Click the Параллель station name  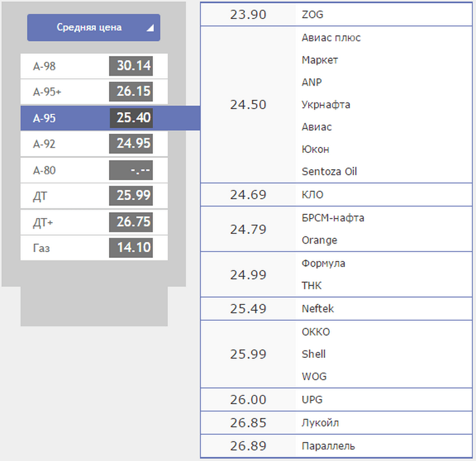(x=328, y=446)
